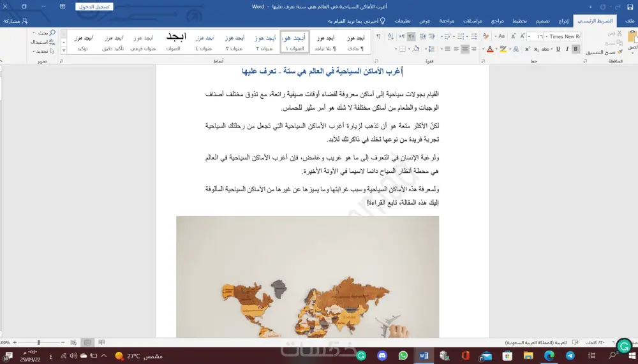Viewport: 638px width, 364px height.
Task: Click the multilevel list icon
Action: coord(447,36)
